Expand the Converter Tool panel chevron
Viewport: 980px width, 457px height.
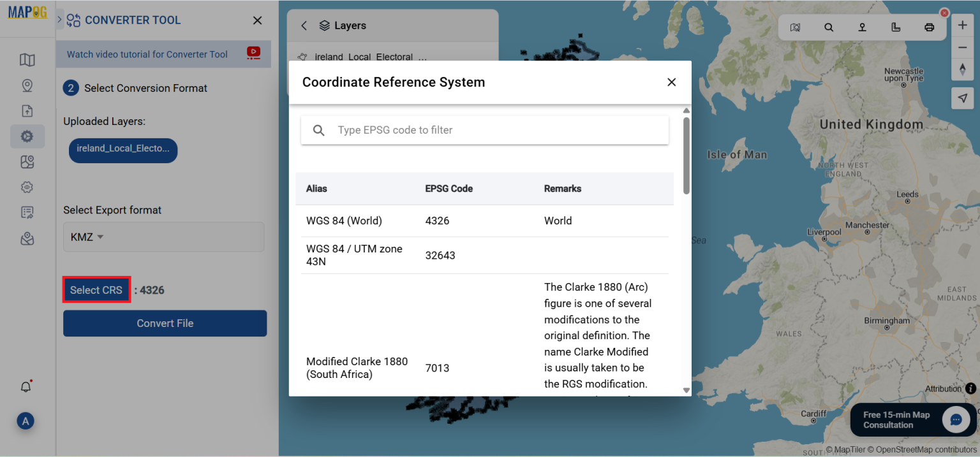(58, 19)
